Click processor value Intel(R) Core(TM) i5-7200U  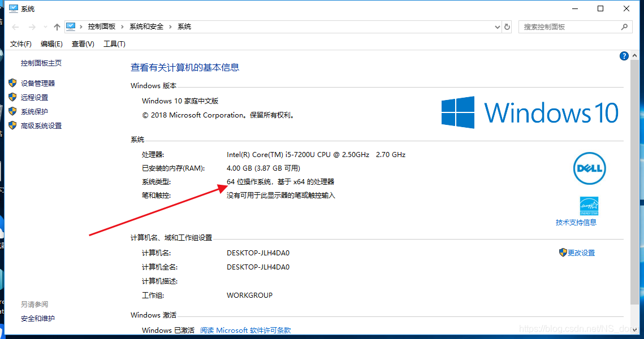316,155
